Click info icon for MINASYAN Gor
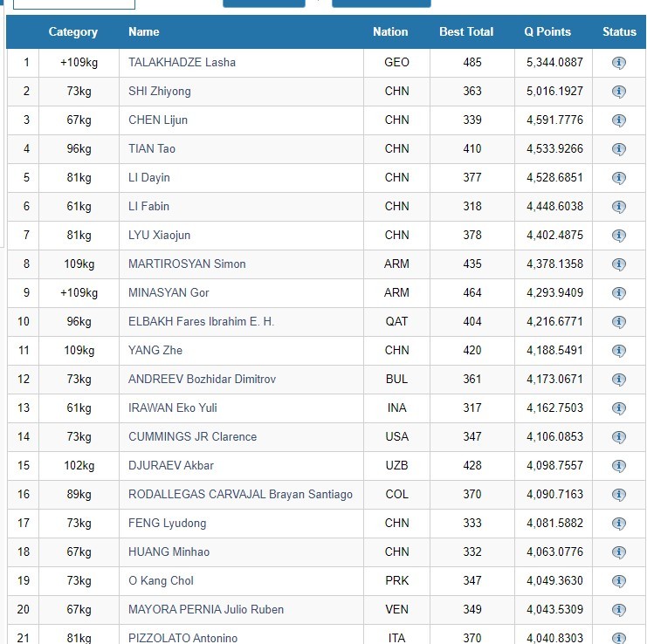 pyautogui.click(x=619, y=293)
